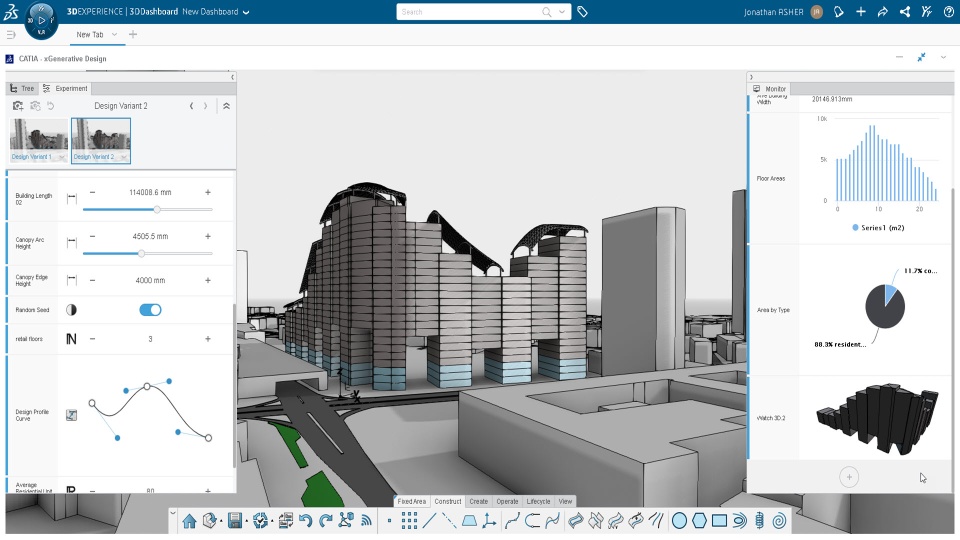This screenshot has height=540, width=960.
Task: Toggle the Random Seed switch
Action: tap(150, 310)
